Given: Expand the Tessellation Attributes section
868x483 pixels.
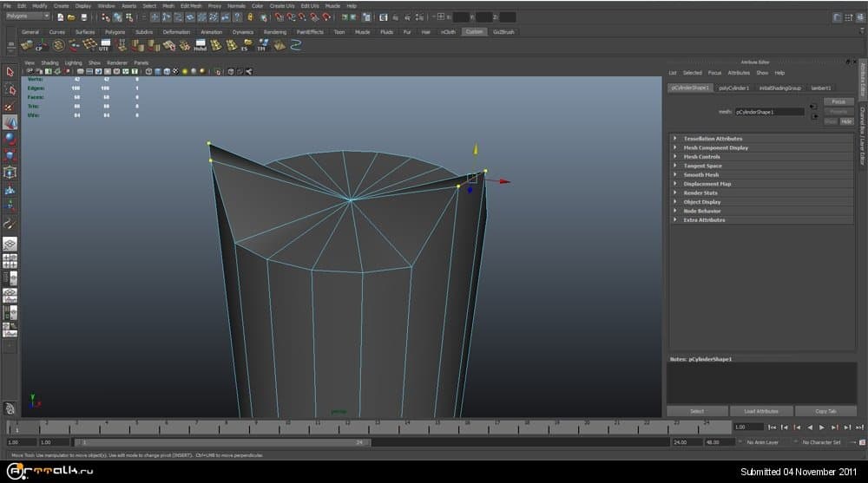Looking at the screenshot, I should [x=713, y=139].
